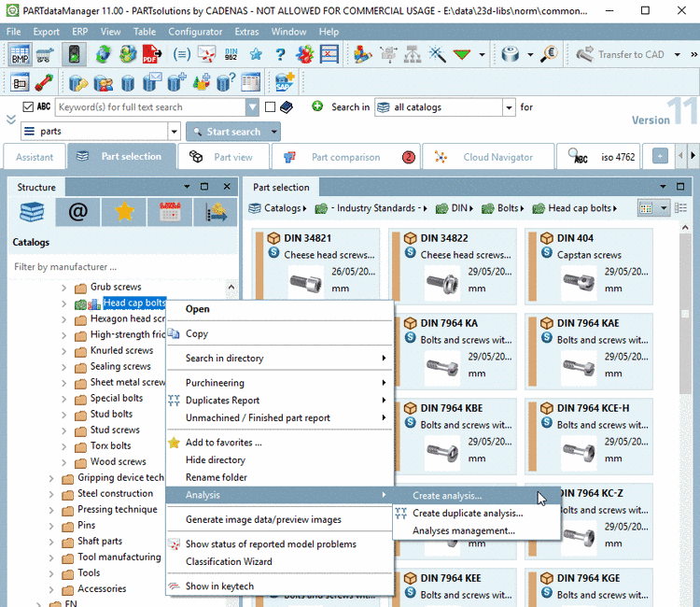The height and width of the screenshot is (607, 700).
Task: Click the cylinder with envelope icon
Action: (x=152, y=82)
